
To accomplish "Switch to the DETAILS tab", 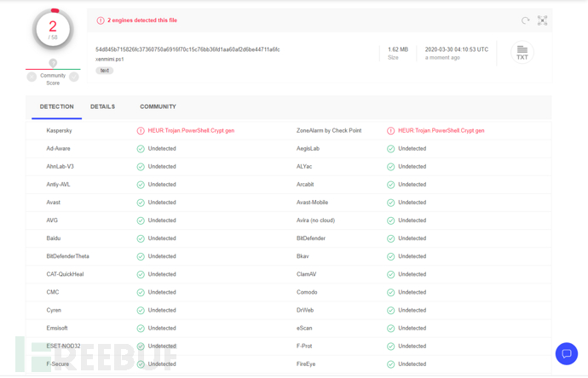I will tap(102, 107).
